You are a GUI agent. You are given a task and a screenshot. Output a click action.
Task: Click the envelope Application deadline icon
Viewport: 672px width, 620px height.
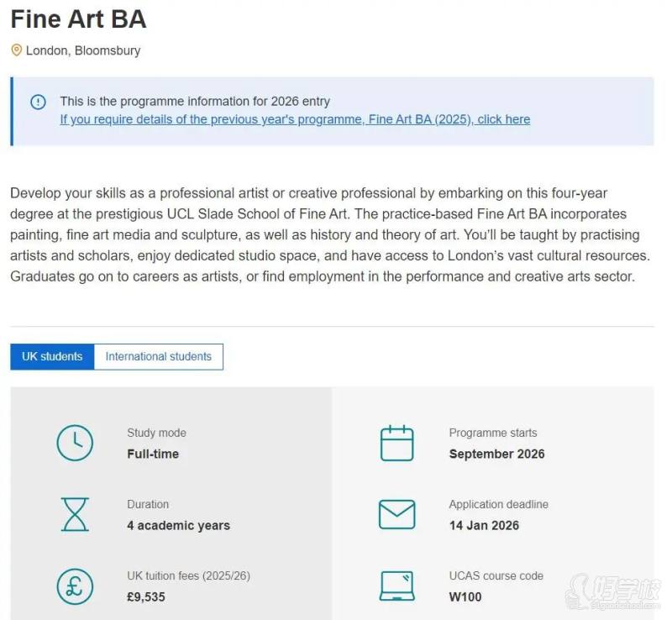tap(396, 514)
